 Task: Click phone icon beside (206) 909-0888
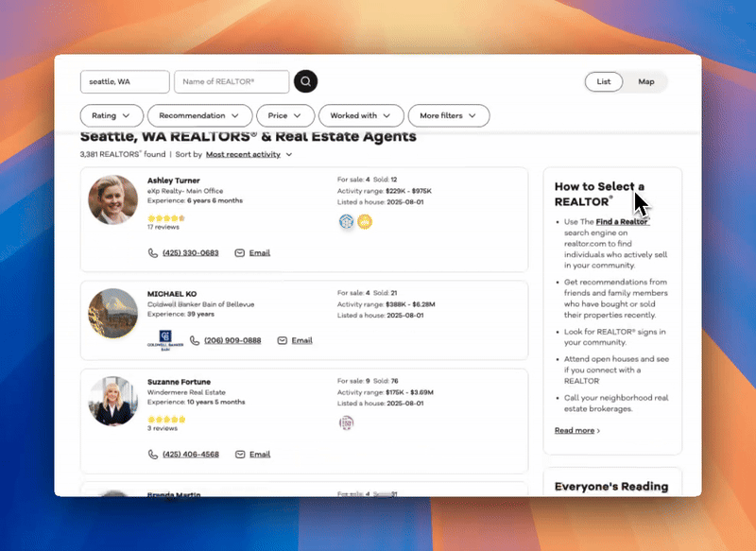(195, 341)
